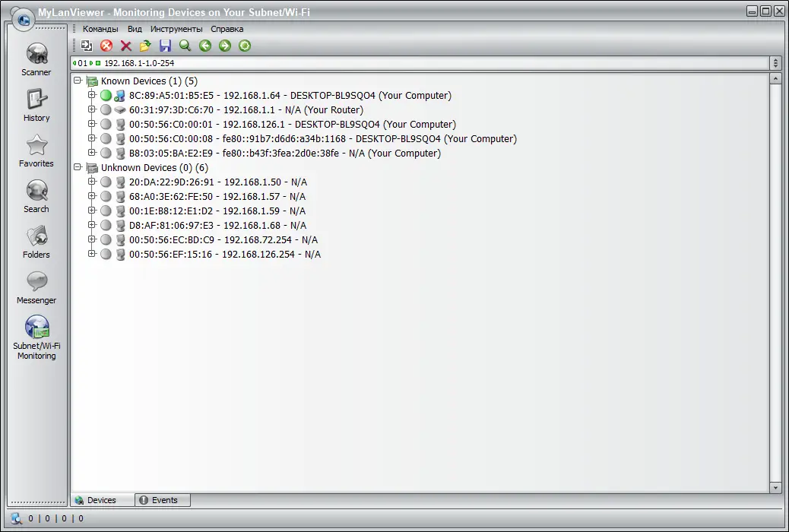Click the scroll up arrow of the device list
The height and width of the screenshot is (532, 789).
[x=775, y=78]
